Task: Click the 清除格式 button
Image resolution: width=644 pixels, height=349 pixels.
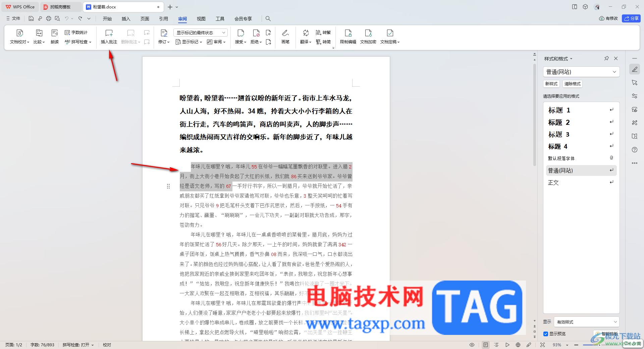Action: tap(573, 84)
